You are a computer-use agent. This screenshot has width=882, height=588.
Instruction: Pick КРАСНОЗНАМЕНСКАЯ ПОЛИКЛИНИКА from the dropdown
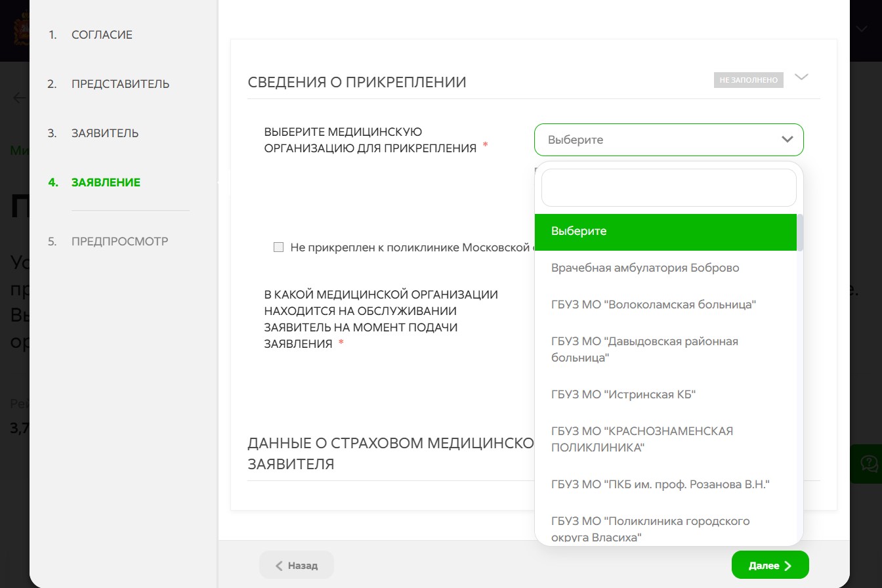pyautogui.click(x=642, y=438)
